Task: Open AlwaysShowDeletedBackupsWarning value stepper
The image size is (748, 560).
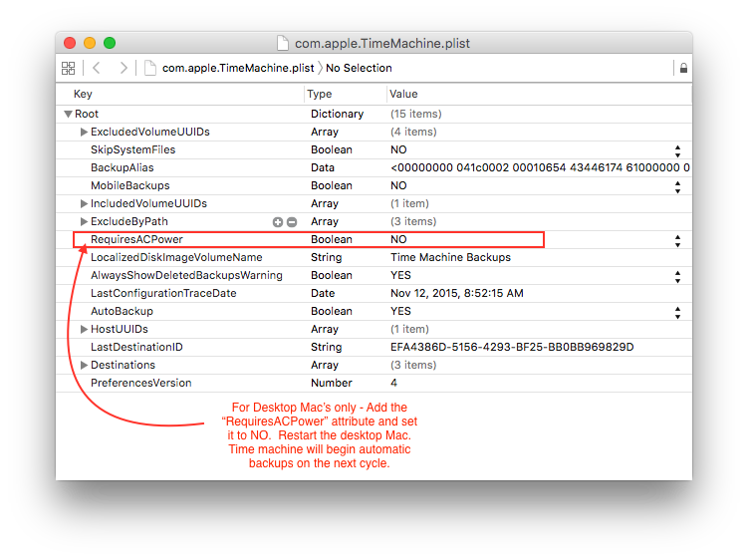Action: coord(677,277)
